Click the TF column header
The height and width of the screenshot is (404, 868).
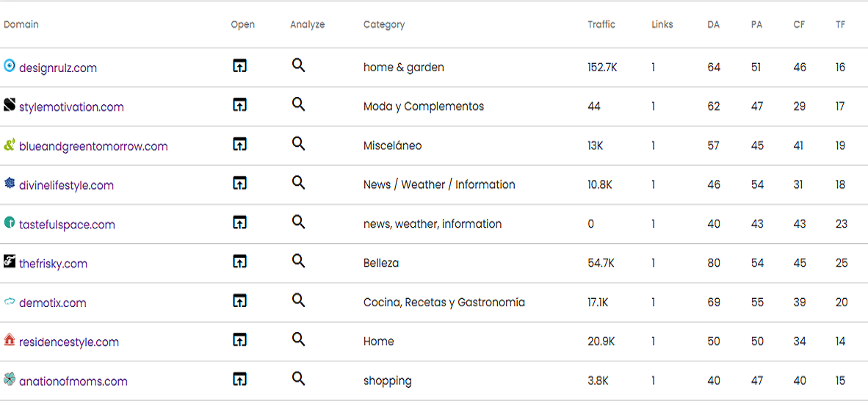tap(840, 24)
